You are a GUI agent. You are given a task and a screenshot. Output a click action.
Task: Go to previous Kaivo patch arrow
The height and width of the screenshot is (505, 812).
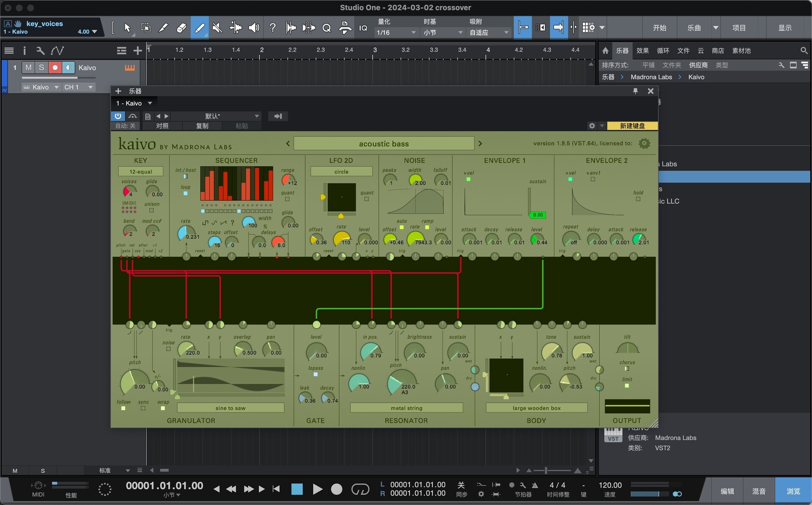[x=288, y=144]
